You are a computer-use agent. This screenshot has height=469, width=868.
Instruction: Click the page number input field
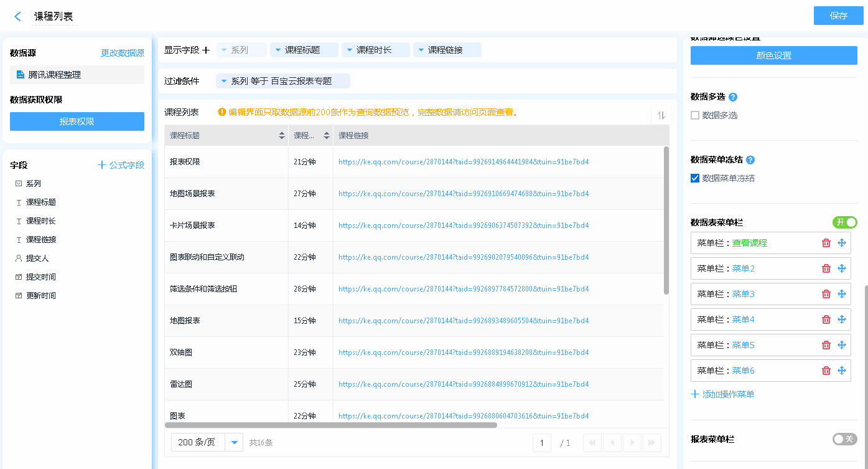point(542,443)
